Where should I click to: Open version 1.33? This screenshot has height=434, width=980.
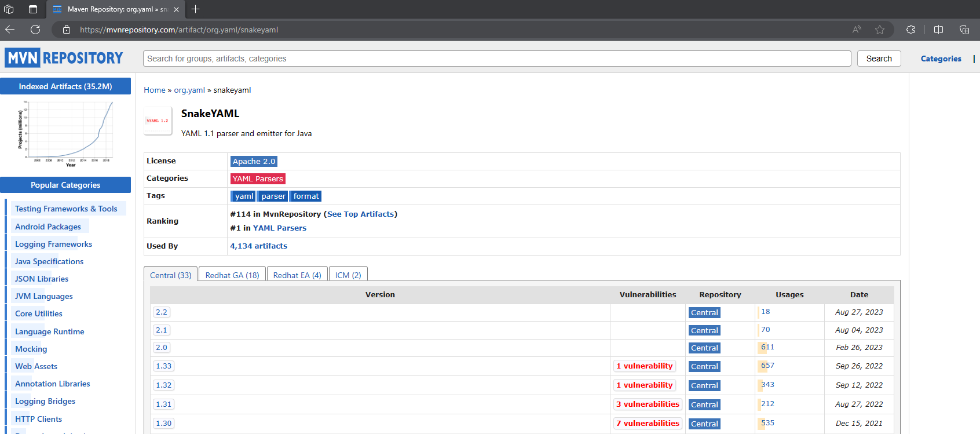[x=164, y=366]
